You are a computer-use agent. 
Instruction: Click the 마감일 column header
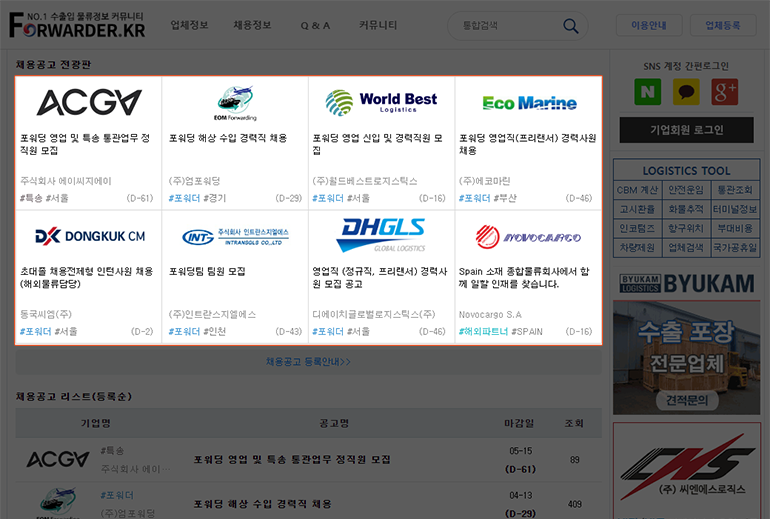519,423
